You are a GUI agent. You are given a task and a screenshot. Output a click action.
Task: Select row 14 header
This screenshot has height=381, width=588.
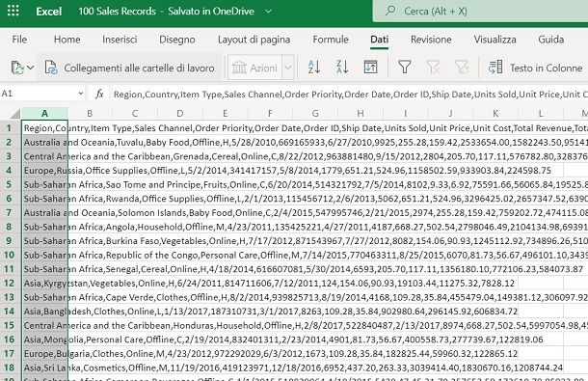tap(11, 312)
